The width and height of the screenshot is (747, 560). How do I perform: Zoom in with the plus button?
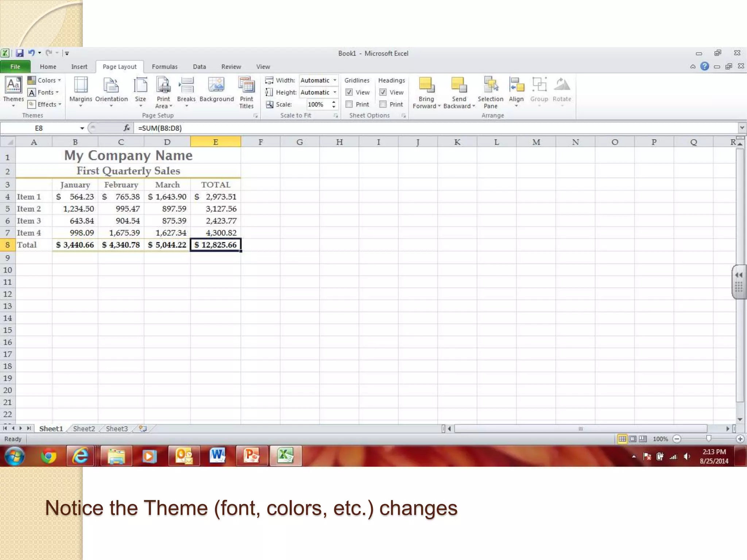740,439
